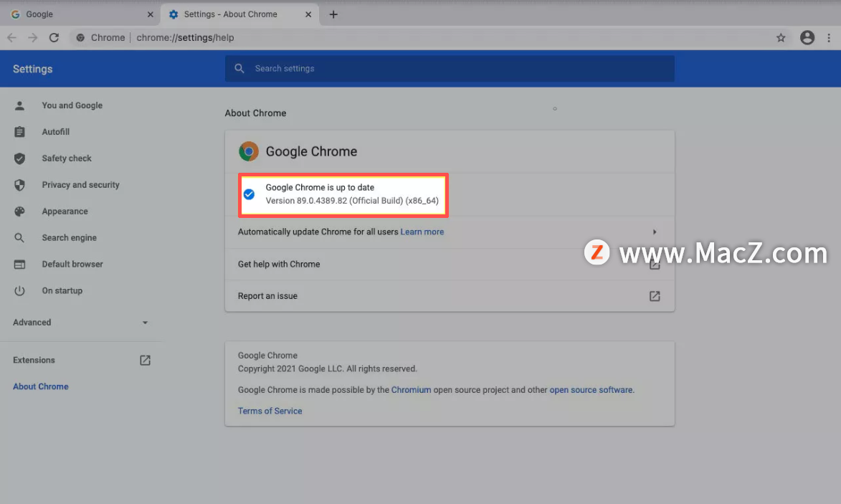Click the Safety check shield icon

coord(19,158)
